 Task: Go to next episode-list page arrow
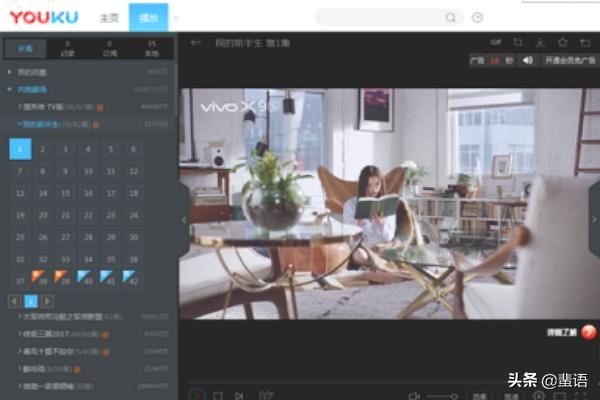[x=47, y=301]
